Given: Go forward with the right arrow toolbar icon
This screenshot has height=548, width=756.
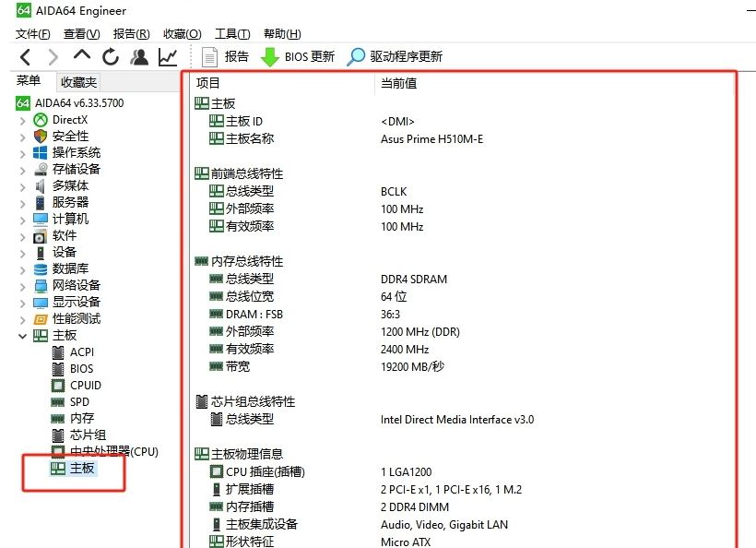Looking at the screenshot, I should [53, 57].
